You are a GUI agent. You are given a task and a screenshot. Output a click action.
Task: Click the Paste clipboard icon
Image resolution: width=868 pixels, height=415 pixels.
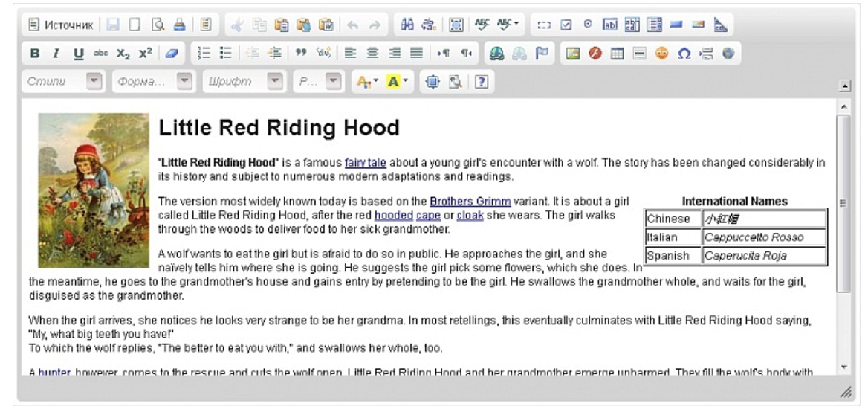282,25
